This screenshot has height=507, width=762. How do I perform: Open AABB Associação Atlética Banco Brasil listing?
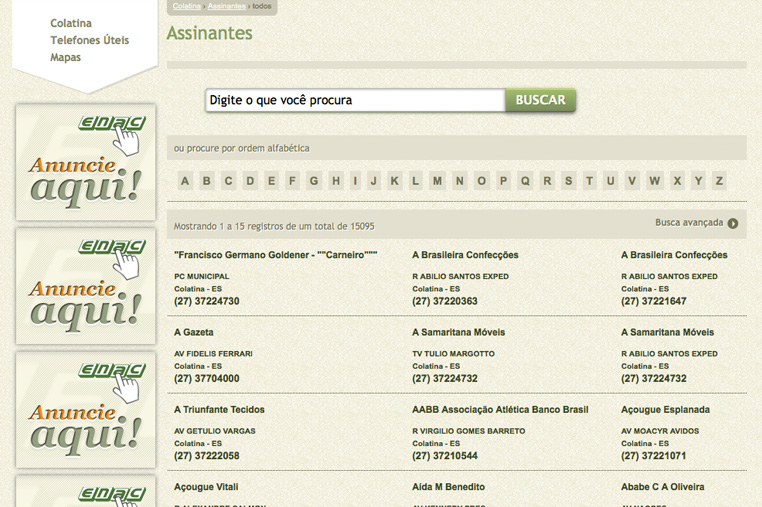click(x=500, y=409)
